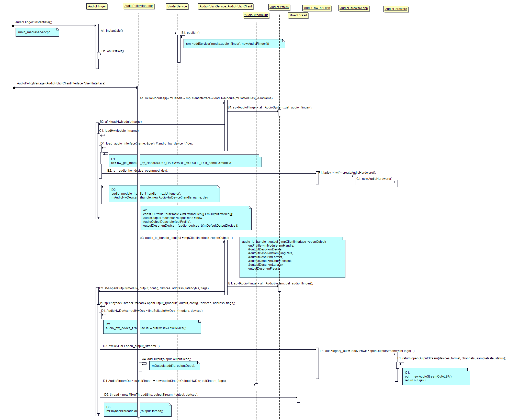Click the main_mediaserver.cpp note
Screen dimensions: 508x420
click(x=37, y=32)
